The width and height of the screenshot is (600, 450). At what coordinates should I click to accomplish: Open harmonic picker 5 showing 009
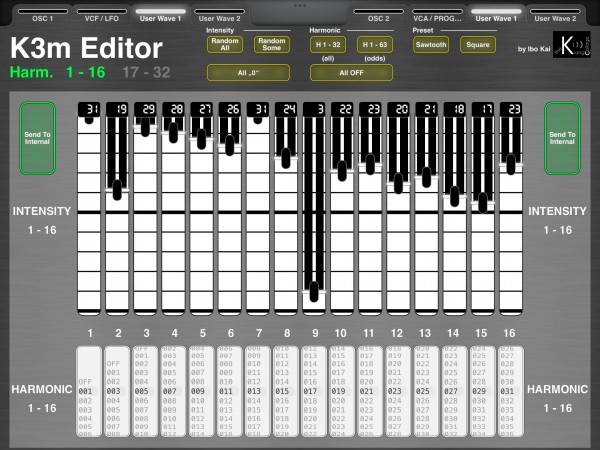pos(201,391)
